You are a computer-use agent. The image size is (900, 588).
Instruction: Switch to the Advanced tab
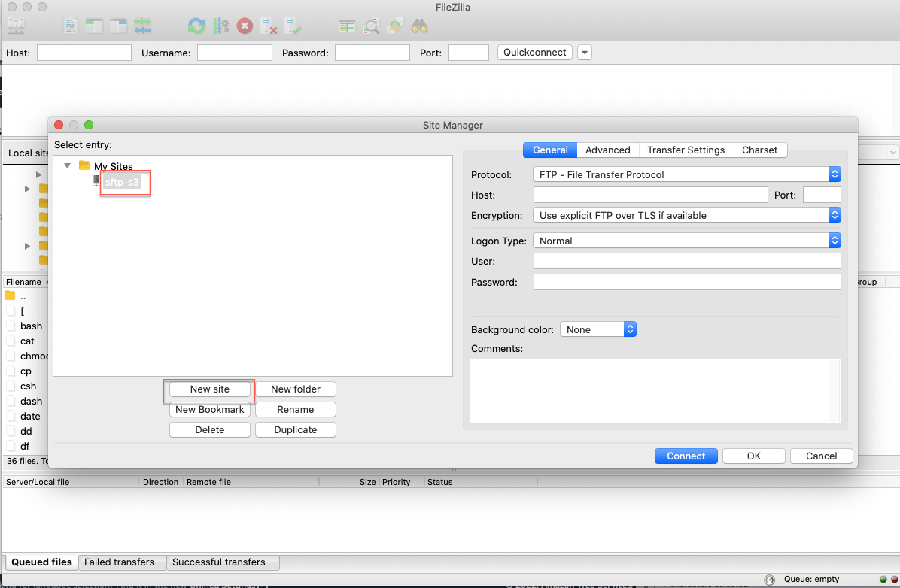coord(608,150)
